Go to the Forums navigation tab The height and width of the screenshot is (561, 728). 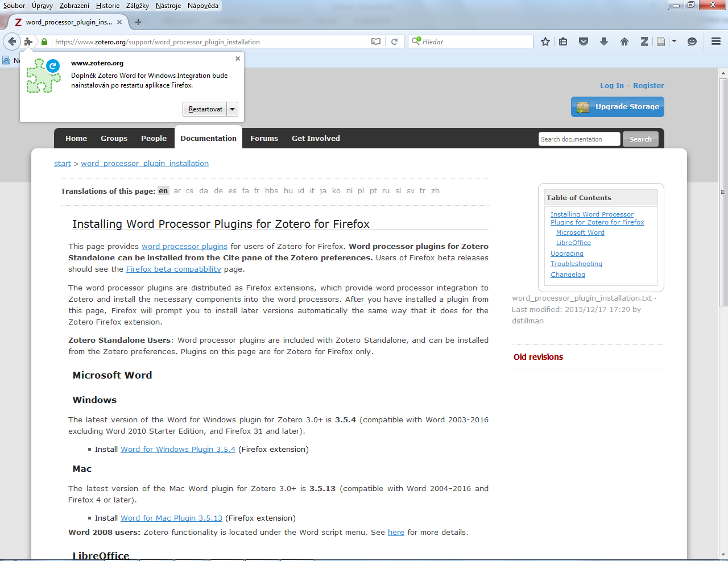[x=264, y=138]
